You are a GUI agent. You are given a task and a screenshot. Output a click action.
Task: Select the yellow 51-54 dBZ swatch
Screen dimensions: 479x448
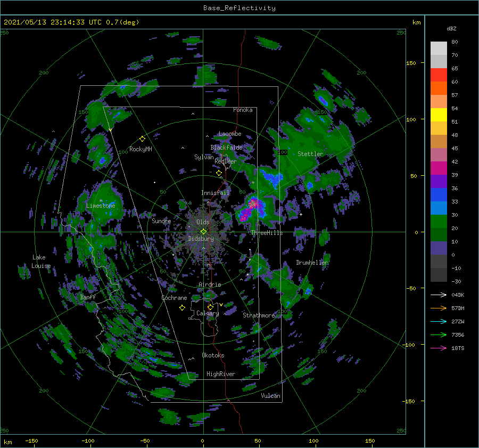click(439, 115)
